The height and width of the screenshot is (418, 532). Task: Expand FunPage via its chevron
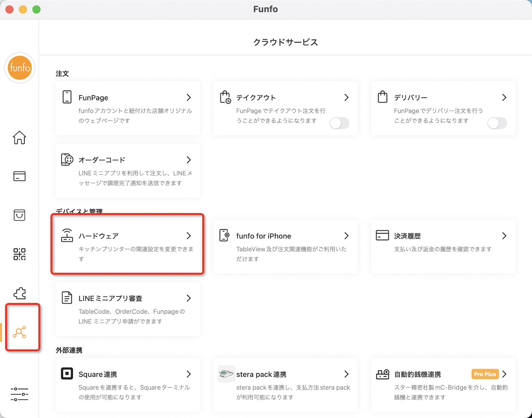coord(189,98)
